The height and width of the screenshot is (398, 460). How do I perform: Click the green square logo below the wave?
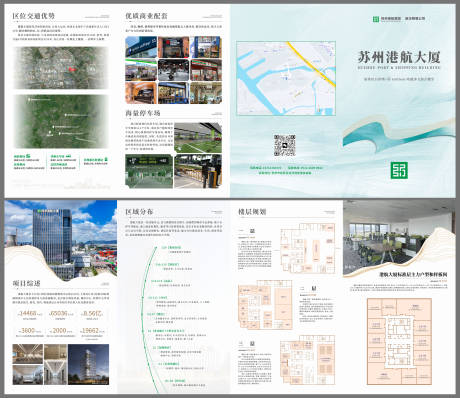[x=399, y=170]
